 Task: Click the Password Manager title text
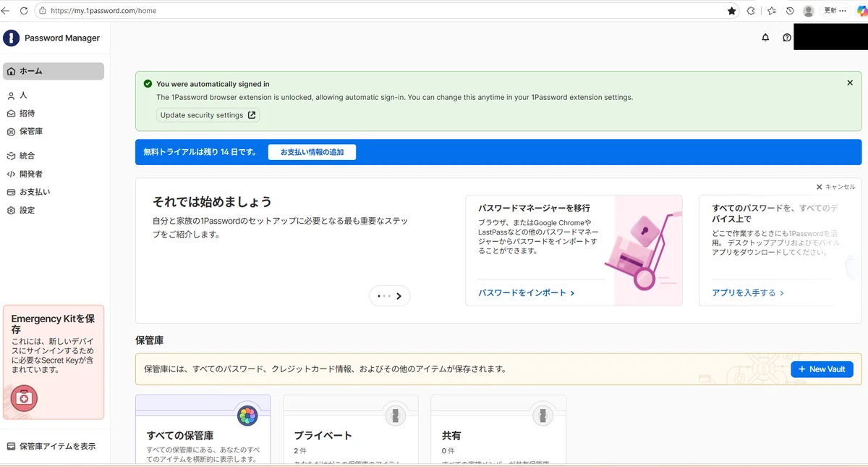tap(62, 38)
